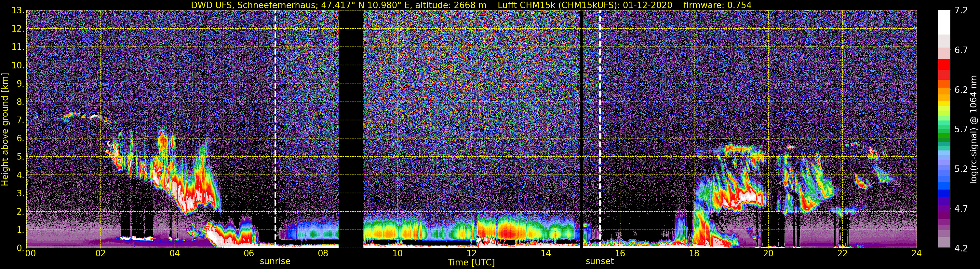Screen dimensions: 980x269
Task: Click the x-axis tick label '08'
Action: 323,254
